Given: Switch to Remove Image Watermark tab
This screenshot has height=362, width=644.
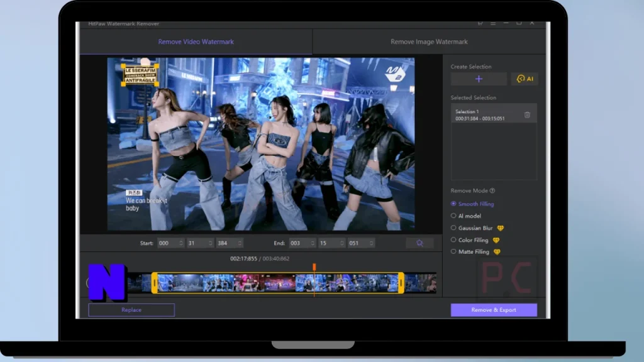Looking at the screenshot, I should [x=429, y=41].
